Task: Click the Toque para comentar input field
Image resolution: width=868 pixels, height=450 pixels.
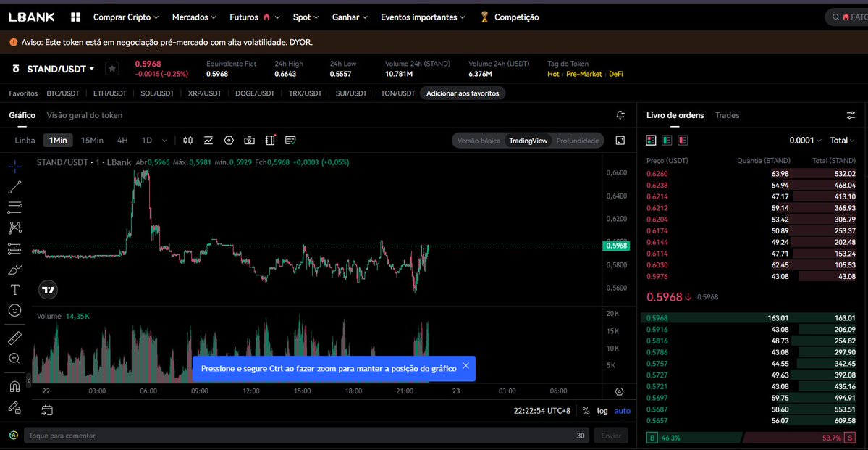Action: pyautogui.click(x=306, y=436)
